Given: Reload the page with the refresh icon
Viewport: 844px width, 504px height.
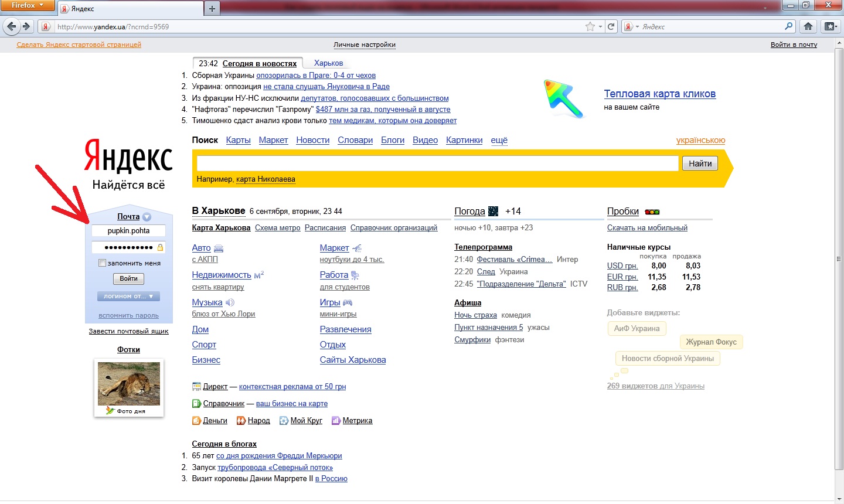Looking at the screenshot, I should coord(611,26).
